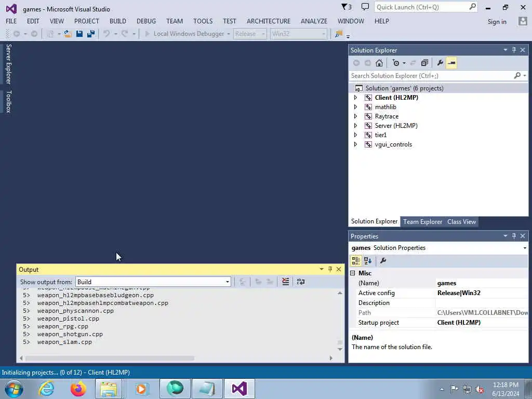Open the Toolbox side tab
Viewport: 532px width, 399px height.
[x=8, y=101]
